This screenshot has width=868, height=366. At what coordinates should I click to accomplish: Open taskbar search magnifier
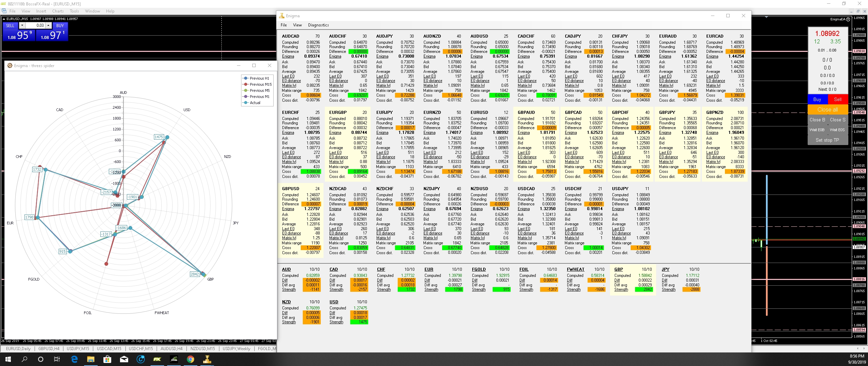[x=24, y=359]
